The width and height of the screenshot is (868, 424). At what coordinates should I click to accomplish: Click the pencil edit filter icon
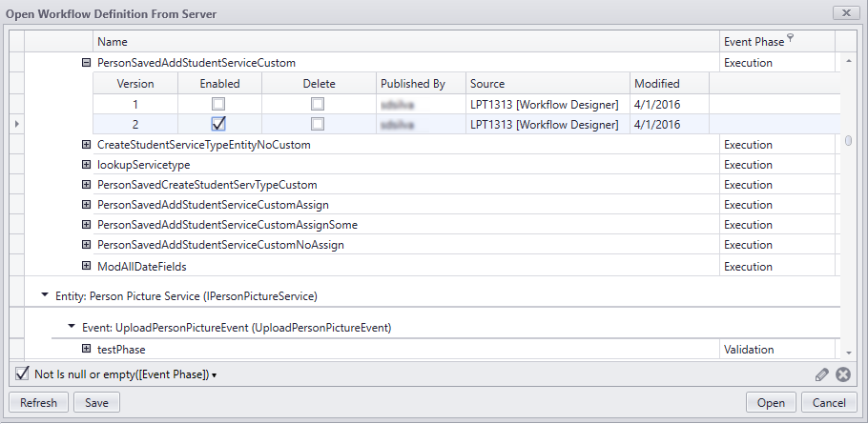pos(822,374)
